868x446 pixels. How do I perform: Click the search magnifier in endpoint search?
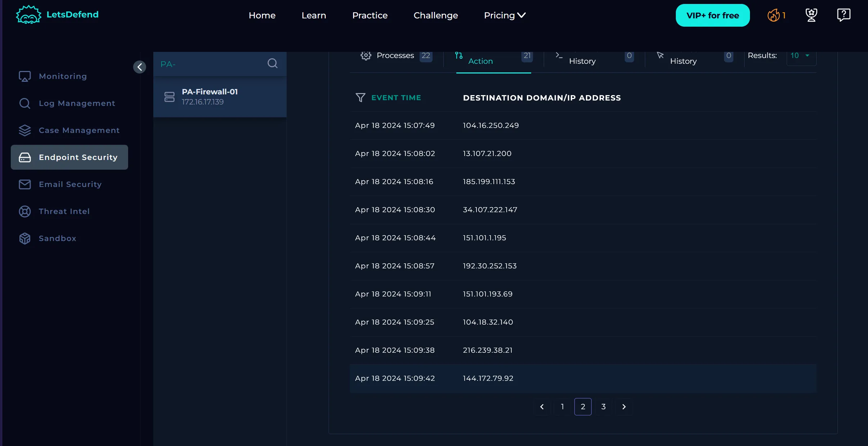click(272, 63)
